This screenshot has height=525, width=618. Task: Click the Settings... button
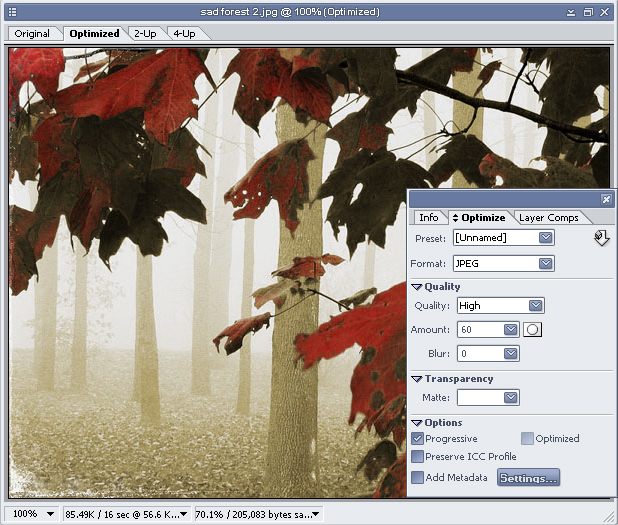coord(528,478)
